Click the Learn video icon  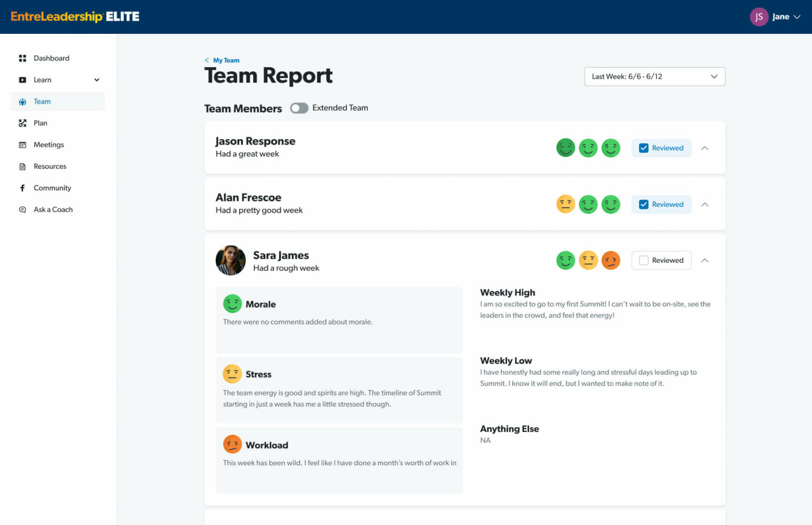pyautogui.click(x=22, y=80)
